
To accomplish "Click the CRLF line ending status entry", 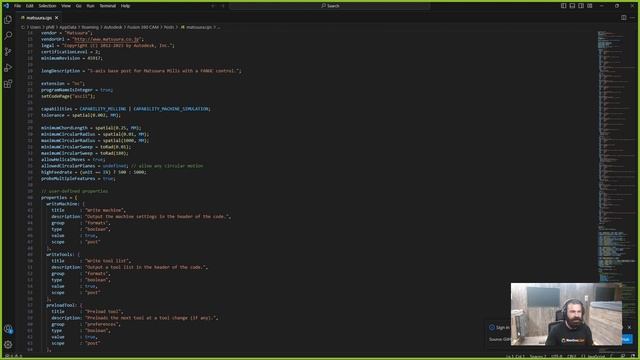I will click(x=572, y=357).
